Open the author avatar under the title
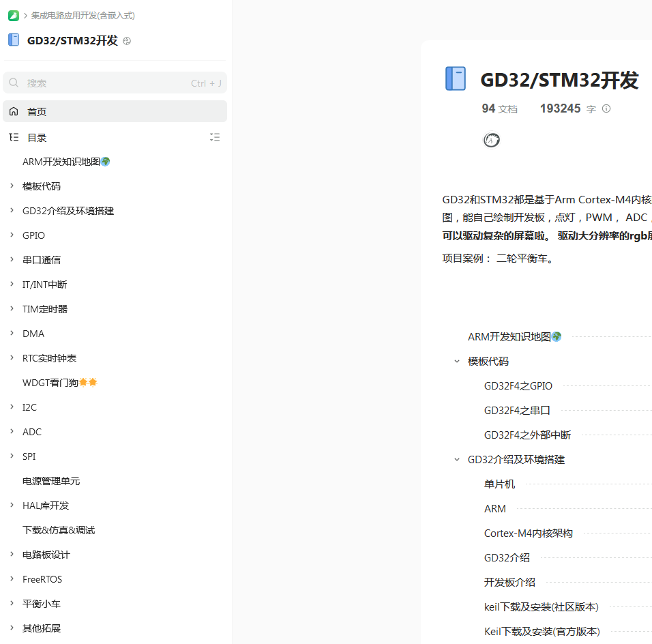The image size is (652, 644). 492,140
